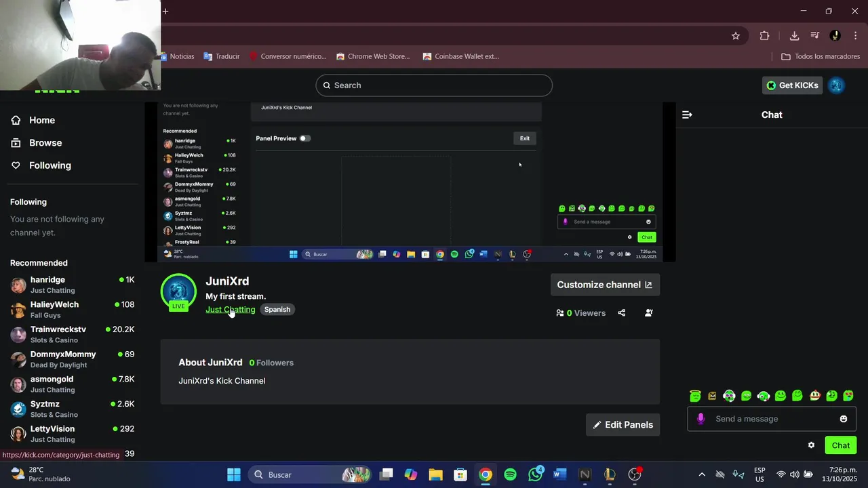
Task: Click the Customize channel button
Action: coord(605,285)
